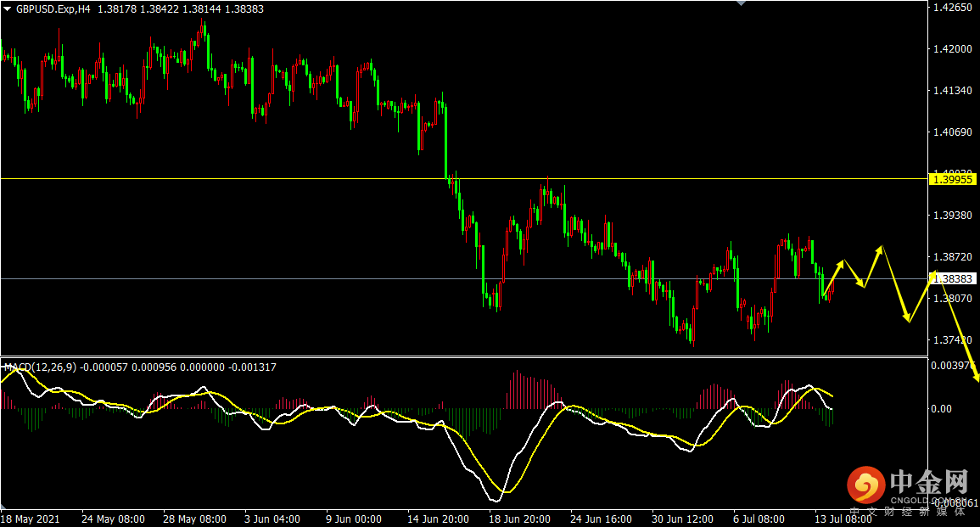Viewport: 980px width, 527px height.
Task: Click the yellow 1.39955 price label
Action: pyautogui.click(x=952, y=179)
